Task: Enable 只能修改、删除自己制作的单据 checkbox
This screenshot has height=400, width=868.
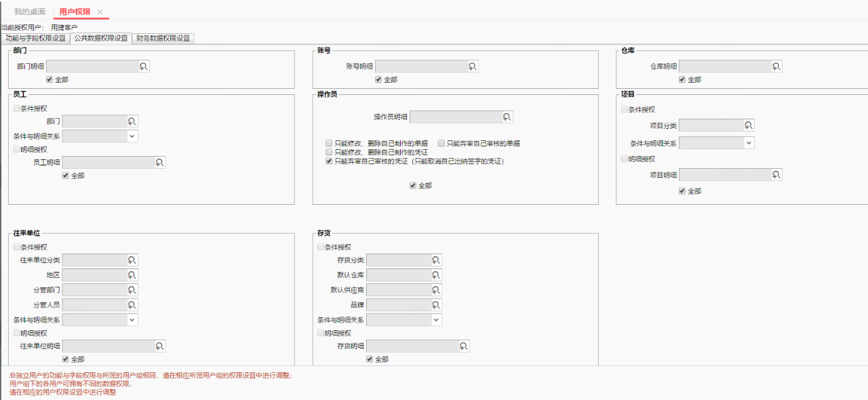Action: [330, 144]
